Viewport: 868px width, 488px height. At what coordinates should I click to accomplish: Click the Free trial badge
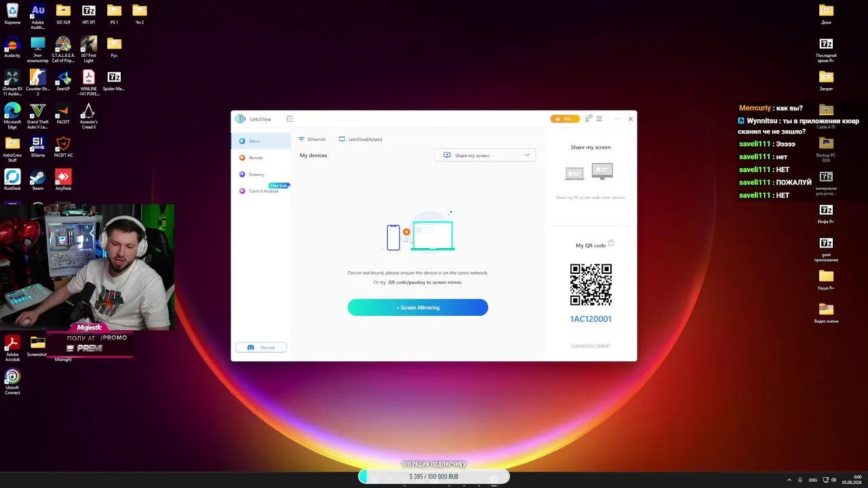point(279,186)
